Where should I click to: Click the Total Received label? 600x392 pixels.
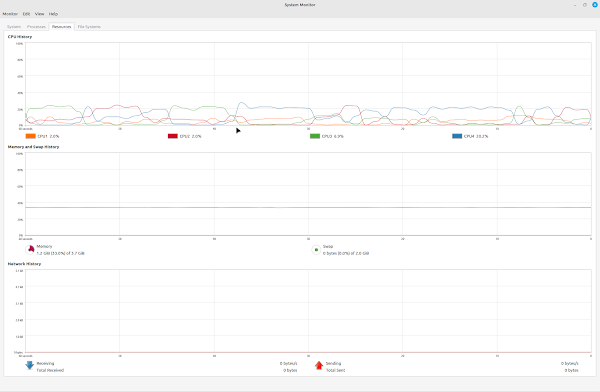pos(50,371)
